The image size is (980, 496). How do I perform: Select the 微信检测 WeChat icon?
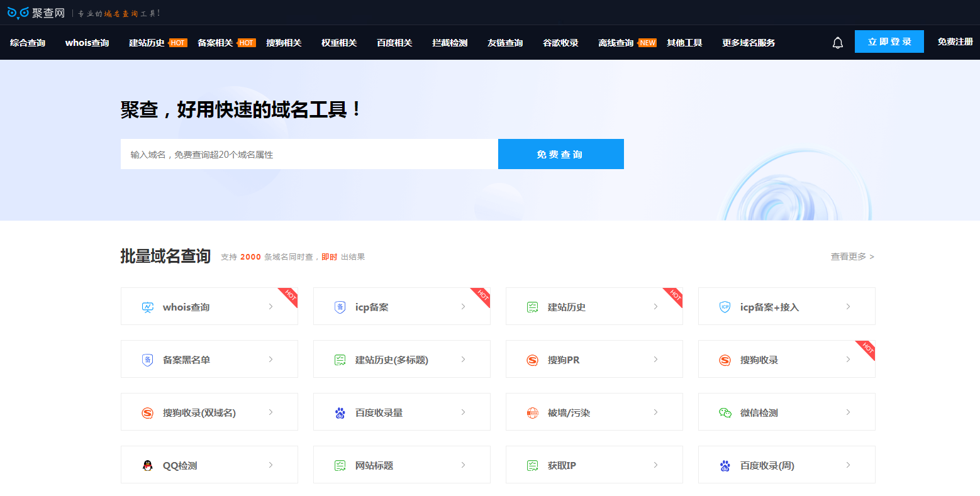[x=725, y=412]
